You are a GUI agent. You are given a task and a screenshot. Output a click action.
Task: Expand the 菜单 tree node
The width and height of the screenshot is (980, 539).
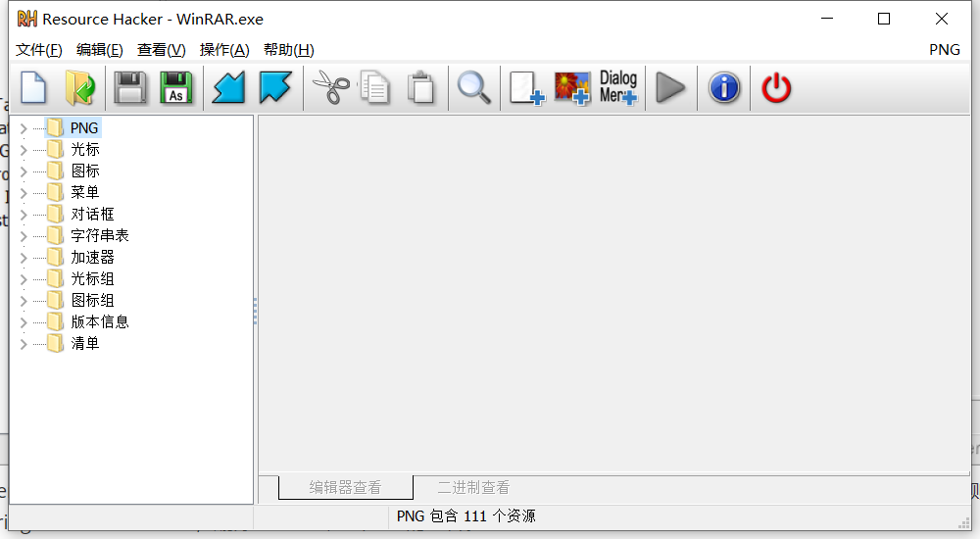coord(24,193)
